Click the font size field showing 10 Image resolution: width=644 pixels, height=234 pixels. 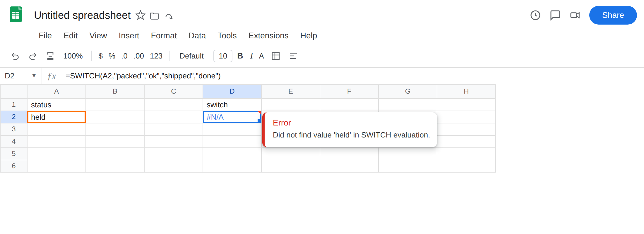point(223,56)
